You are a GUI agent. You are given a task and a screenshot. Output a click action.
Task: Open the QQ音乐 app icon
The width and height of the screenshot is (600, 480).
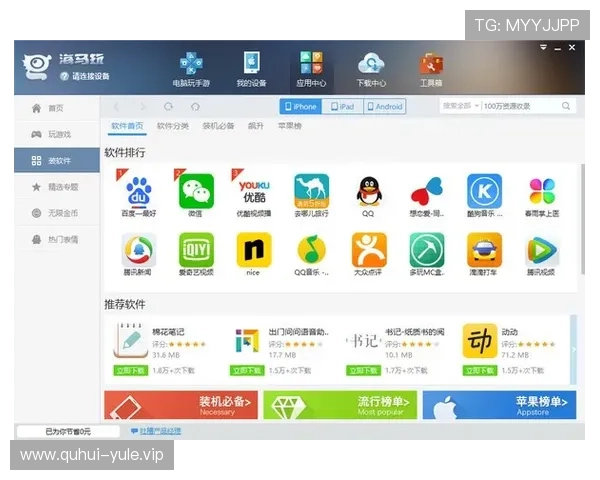click(x=311, y=250)
